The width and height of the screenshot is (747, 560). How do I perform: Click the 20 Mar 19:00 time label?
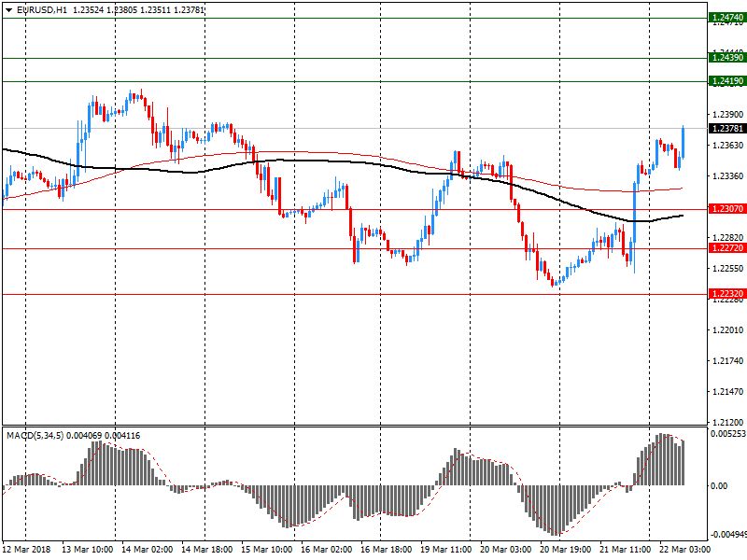pos(566,550)
